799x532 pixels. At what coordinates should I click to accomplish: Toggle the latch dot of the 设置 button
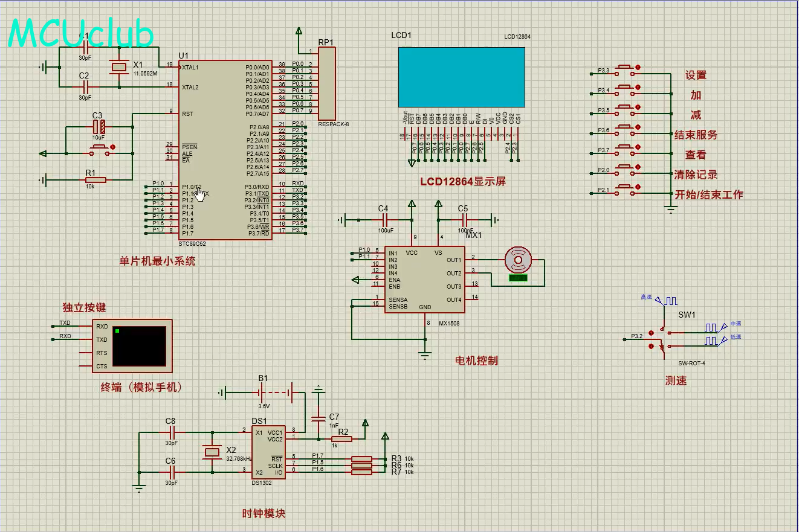coord(638,68)
